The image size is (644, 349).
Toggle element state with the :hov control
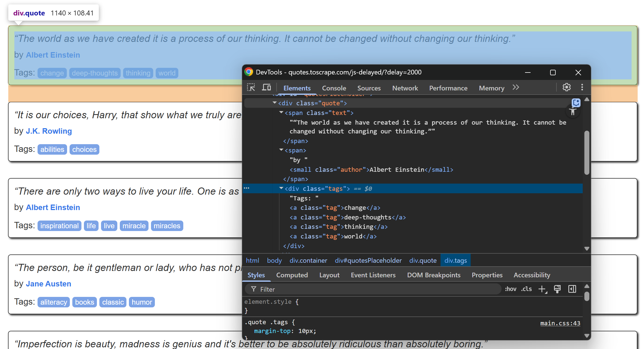pos(510,289)
